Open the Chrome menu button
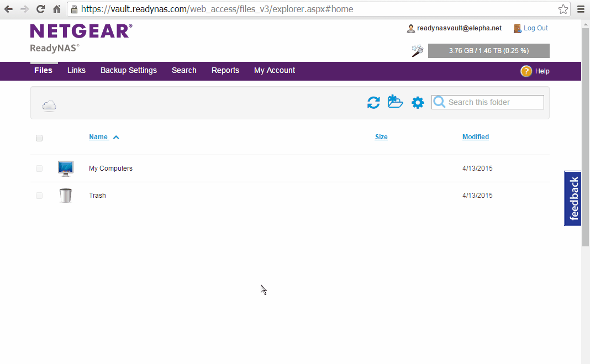 coord(581,9)
